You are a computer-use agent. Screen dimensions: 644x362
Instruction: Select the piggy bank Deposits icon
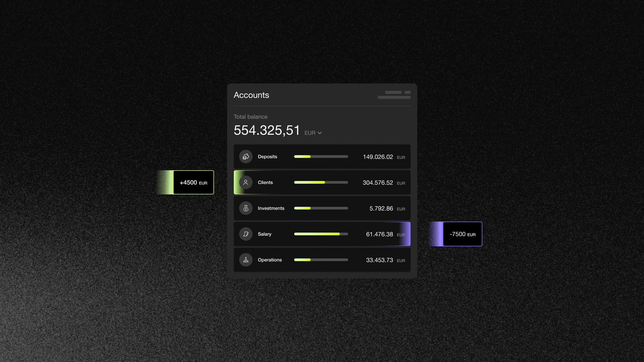(x=246, y=157)
